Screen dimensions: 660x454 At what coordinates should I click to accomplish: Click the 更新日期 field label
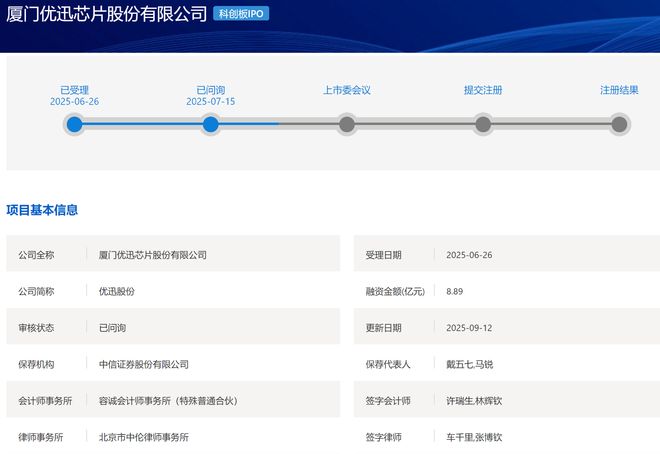click(x=383, y=328)
